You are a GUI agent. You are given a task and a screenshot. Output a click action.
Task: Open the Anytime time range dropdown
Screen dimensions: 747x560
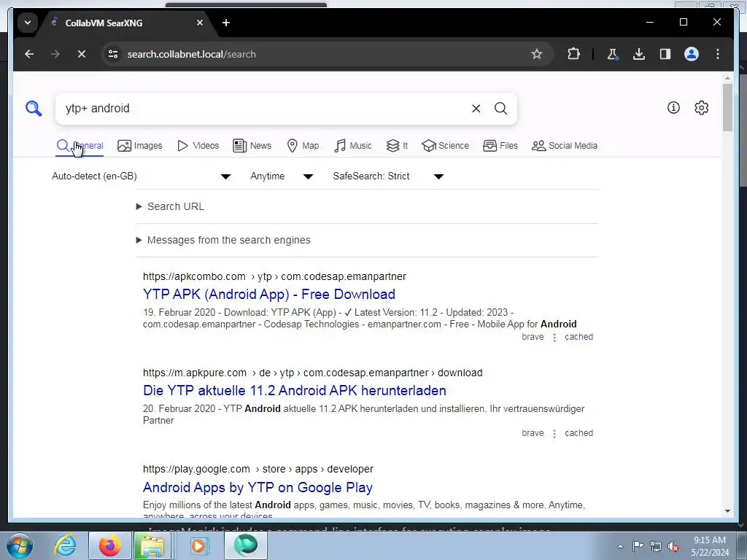coord(282,176)
